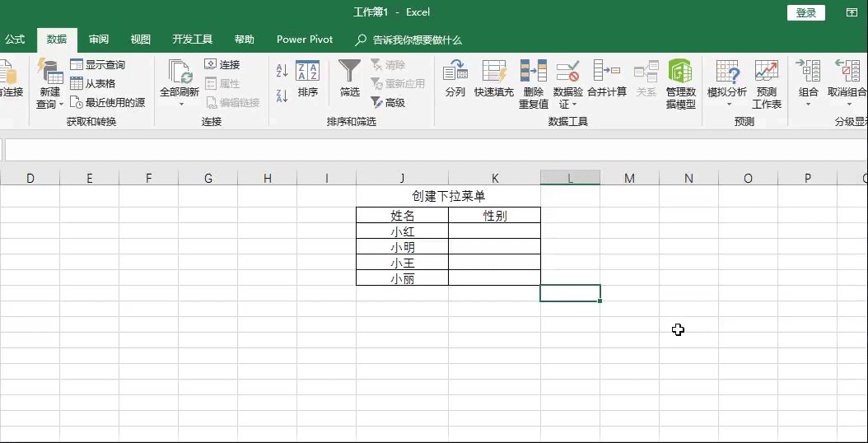Expand the 模拟分析 dropdown arrow
This screenshot has height=443, width=868.
click(729, 104)
